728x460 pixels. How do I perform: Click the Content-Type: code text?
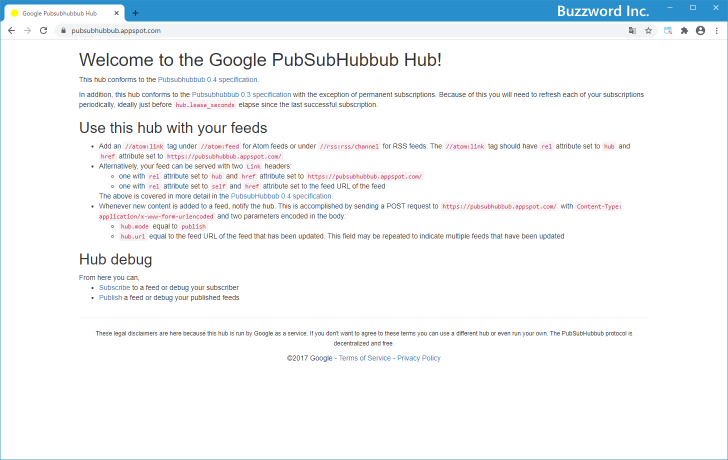click(598, 207)
